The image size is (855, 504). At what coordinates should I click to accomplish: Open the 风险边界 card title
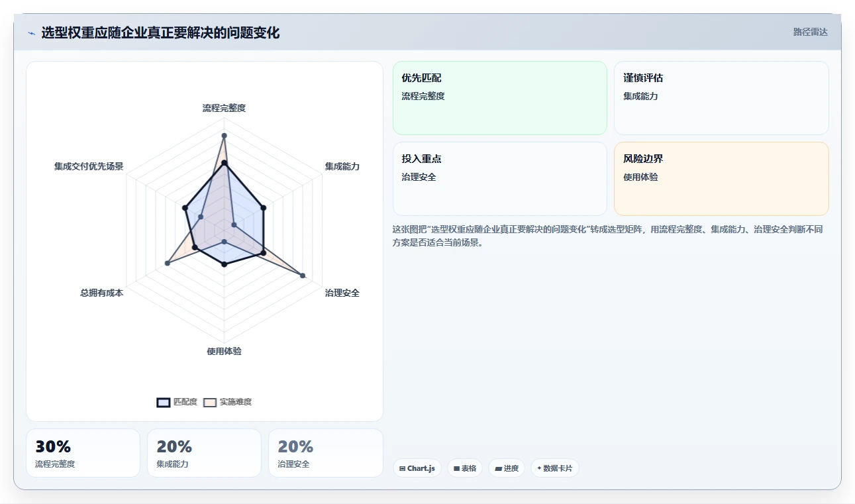click(x=643, y=159)
